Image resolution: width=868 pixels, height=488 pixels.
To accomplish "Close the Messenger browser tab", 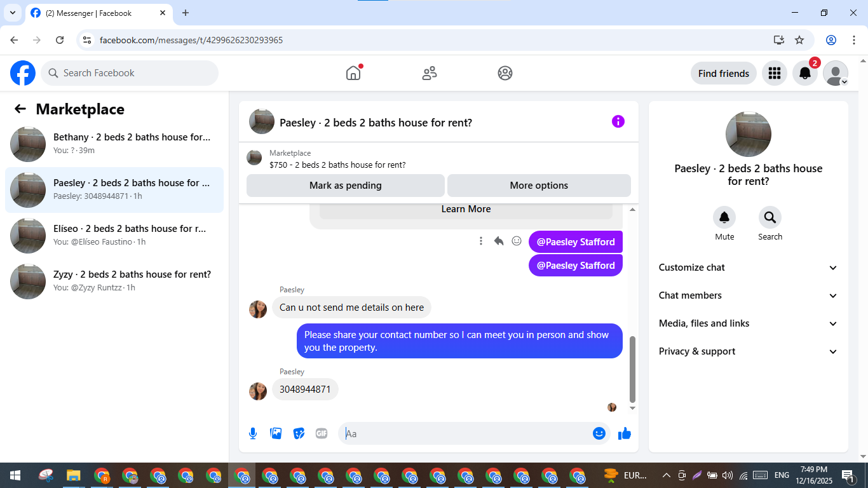I will point(163,13).
